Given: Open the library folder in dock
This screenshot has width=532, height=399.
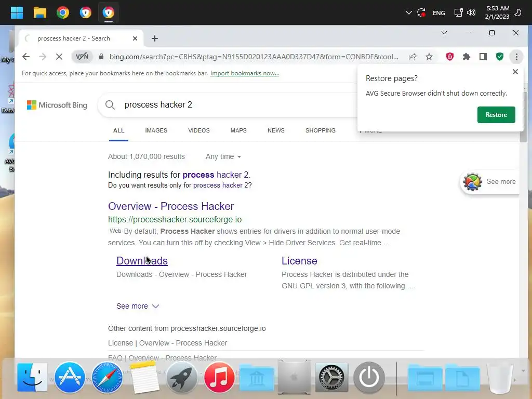Looking at the screenshot, I should [x=257, y=377].
